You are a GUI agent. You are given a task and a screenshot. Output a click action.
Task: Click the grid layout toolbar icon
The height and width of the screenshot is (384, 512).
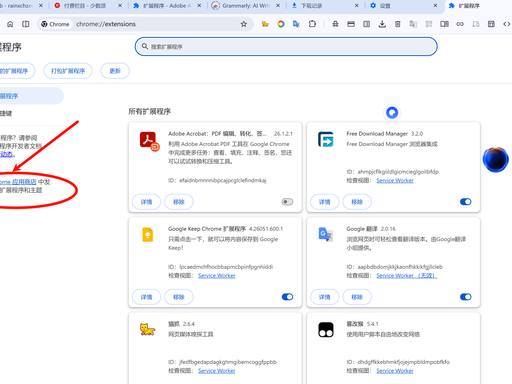491,24
